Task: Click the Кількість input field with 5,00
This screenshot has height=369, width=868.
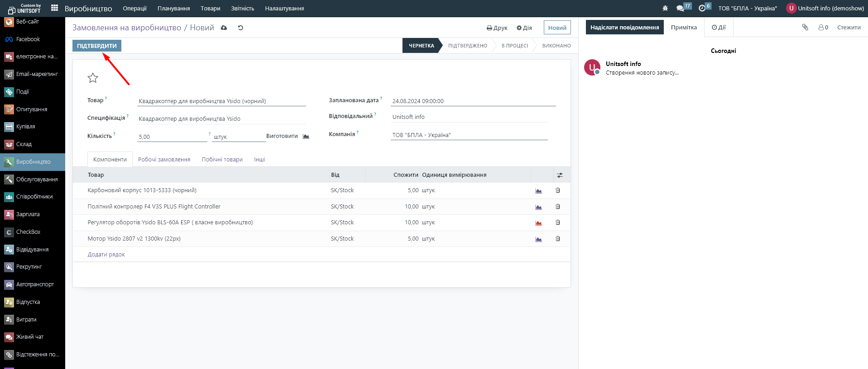Action: (x=172, y=137)
